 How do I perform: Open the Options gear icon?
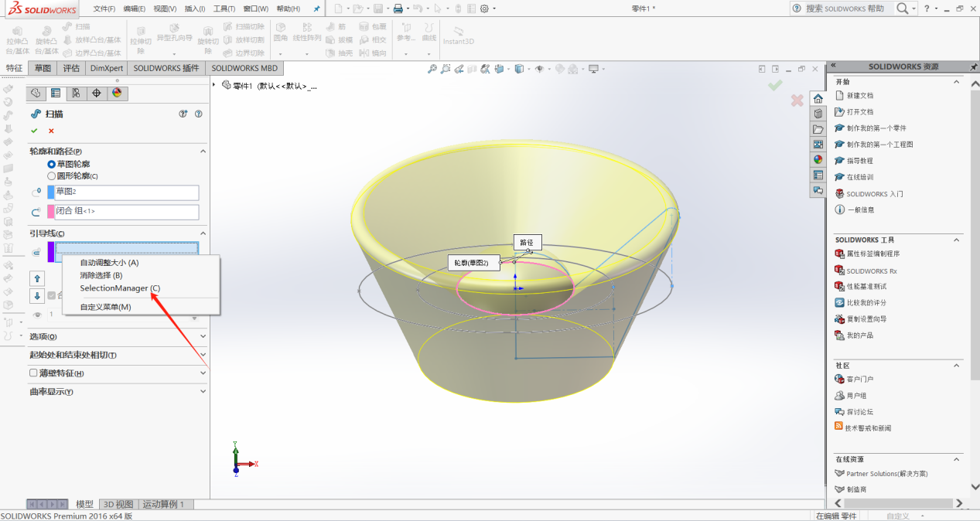(x=484, y=9)
